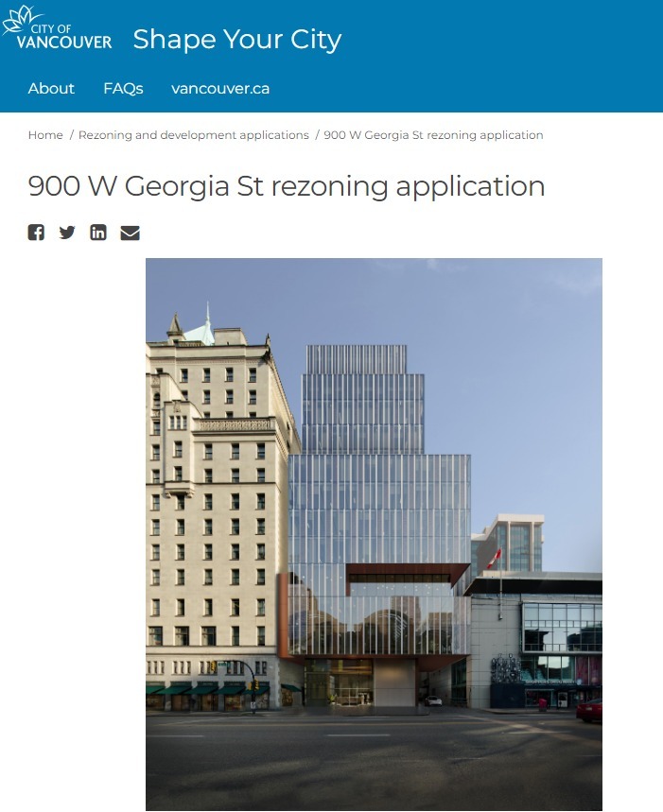Click the City of Vancouver logo
Screen dimensions: 663x812
[x=57, y=28]
